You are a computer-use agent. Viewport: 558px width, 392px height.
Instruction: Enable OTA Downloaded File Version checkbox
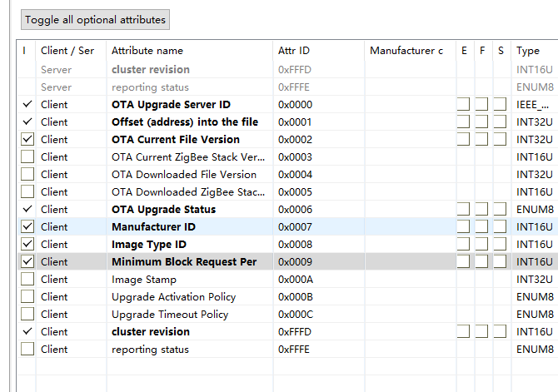click(27, 175)
